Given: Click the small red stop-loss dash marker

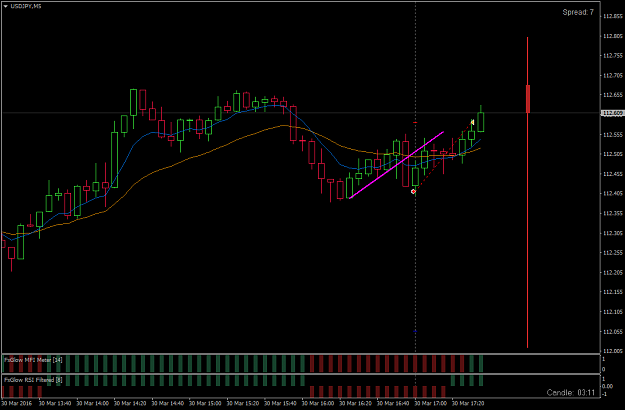Looking at the screenshot, I should pyautogui.click(x=415, y=122).
